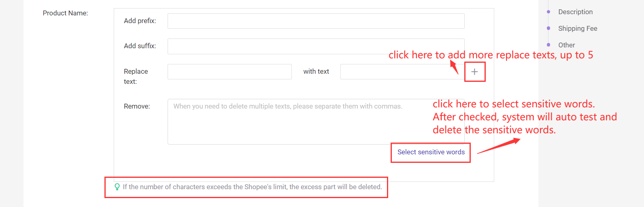The image size is (644, 207).
Task: Click the 'with text' replacement field
Action: point(402,72)
